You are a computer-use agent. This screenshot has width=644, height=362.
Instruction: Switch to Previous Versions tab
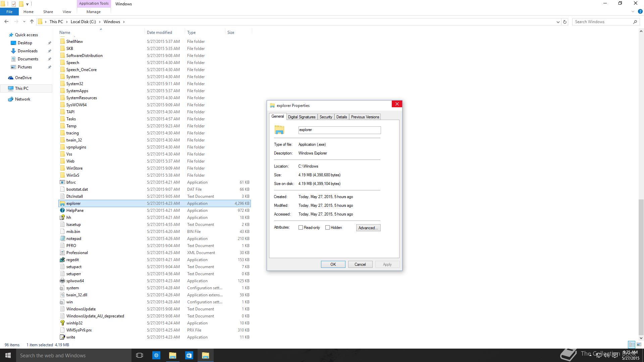click(365, 117)
